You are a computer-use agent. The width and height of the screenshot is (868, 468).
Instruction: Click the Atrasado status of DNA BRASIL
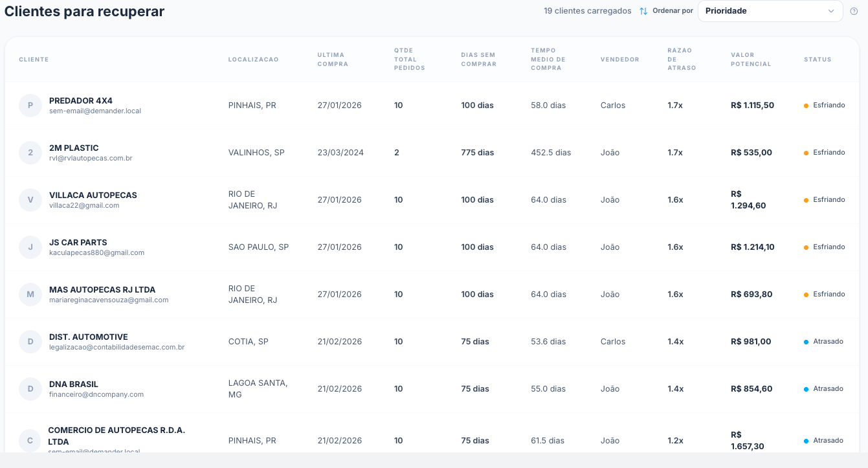(x=823, y=389)
